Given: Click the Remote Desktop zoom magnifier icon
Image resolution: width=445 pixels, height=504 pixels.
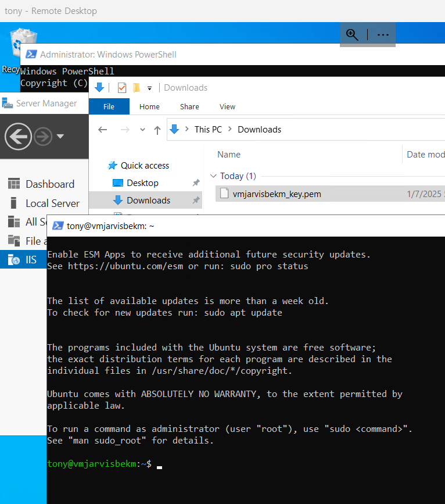Looking at the screenshot, I should pos(352,34).
